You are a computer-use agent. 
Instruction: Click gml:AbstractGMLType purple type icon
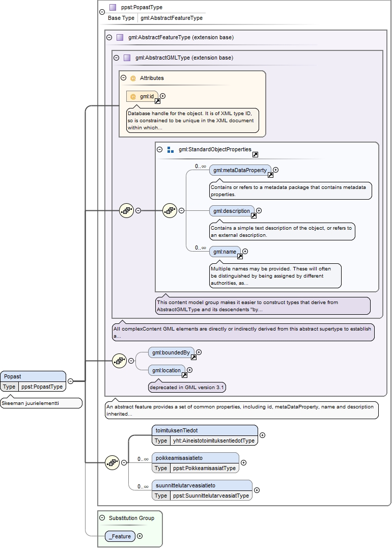(127, 58)
